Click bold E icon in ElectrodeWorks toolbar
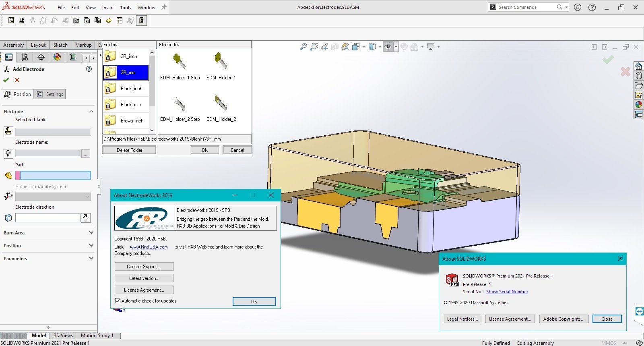Image resolution: width=644 pixels, height=346 pixels. (142, 21)
